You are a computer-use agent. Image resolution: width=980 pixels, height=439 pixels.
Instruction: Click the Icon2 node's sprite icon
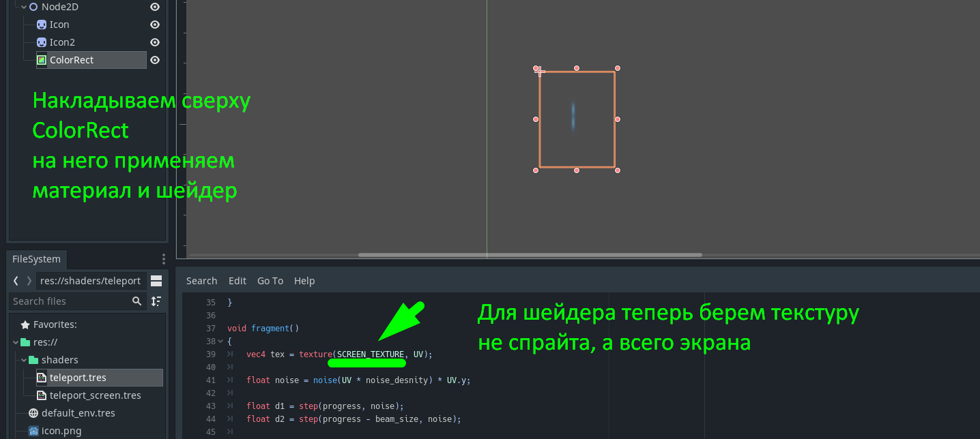pyautogui.click(x=42, y=42)
